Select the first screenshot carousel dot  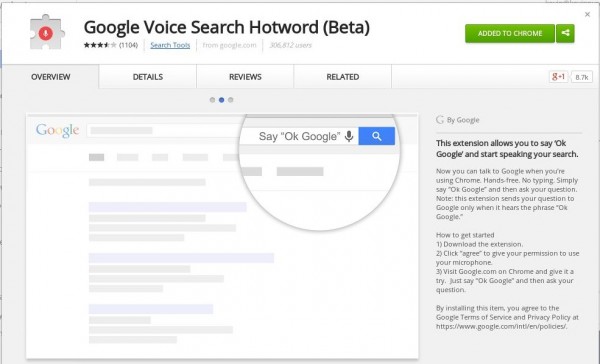tap(212, 100)
